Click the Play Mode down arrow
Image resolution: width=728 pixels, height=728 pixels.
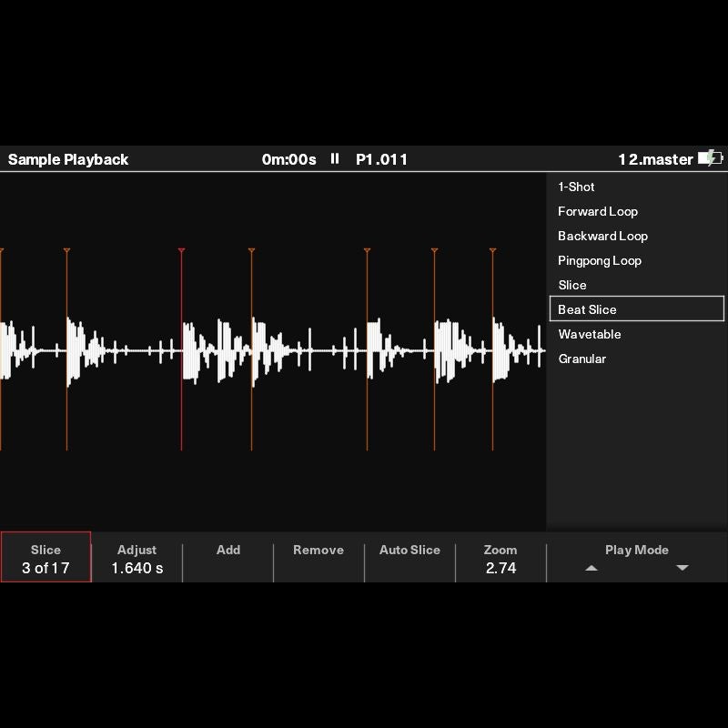coord(682,568)
